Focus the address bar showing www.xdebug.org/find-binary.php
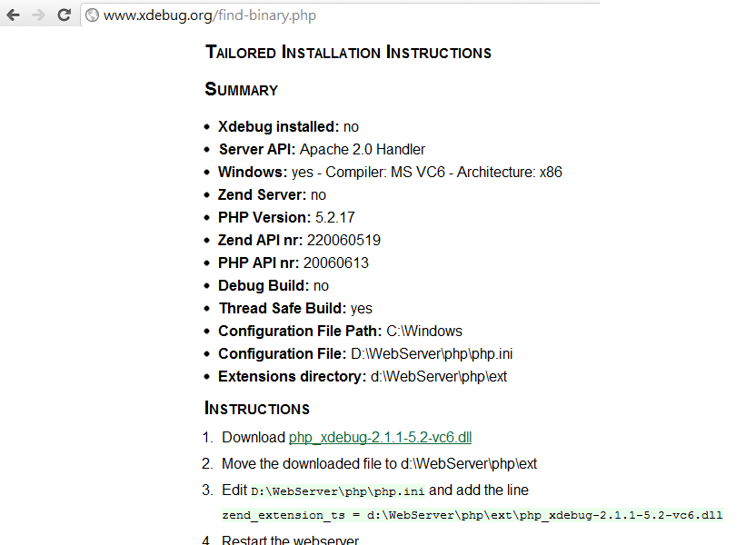 point(341,15)
